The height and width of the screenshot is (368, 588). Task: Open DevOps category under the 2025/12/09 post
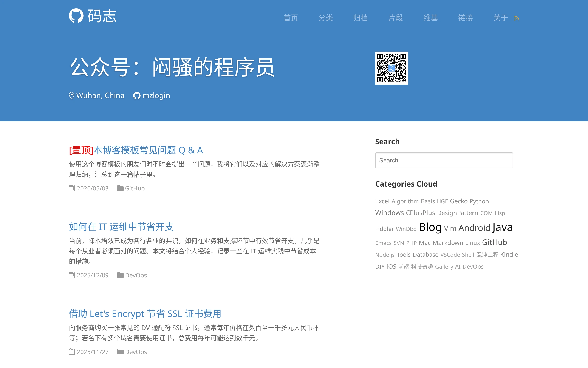[136, 275]
